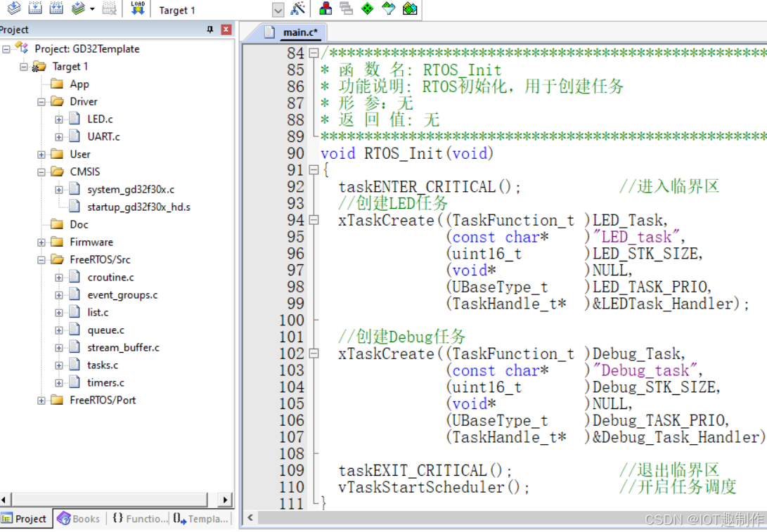
Task: Switch to the Project bottom tab
Action: click(25, 519)
